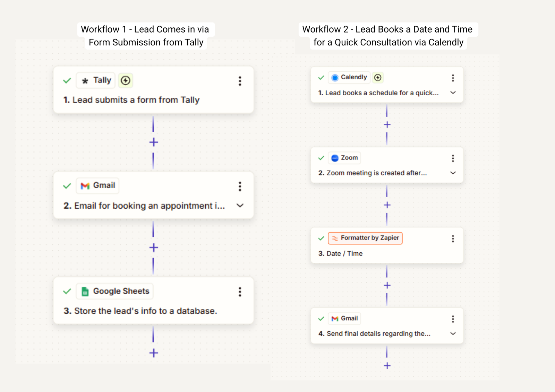Add a step between Tally and Gmail
This screenshot has width=555, height=392.
click(x=154, y=142)
